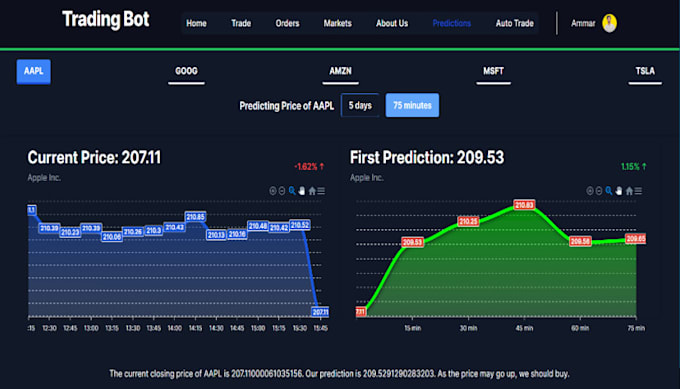Open the Predictions page
This screenshot has width=680, height=389.
point(451,23)
